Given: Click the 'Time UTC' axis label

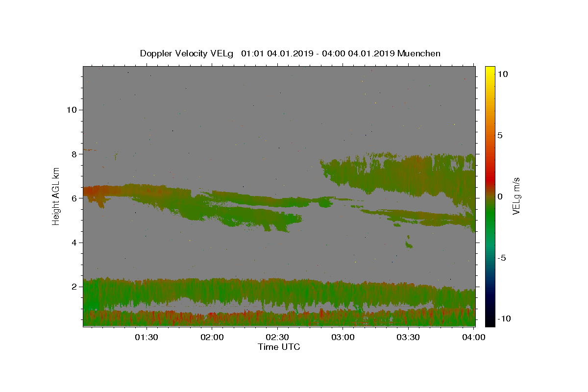Looking at the screenshot, I should [279, 347].
